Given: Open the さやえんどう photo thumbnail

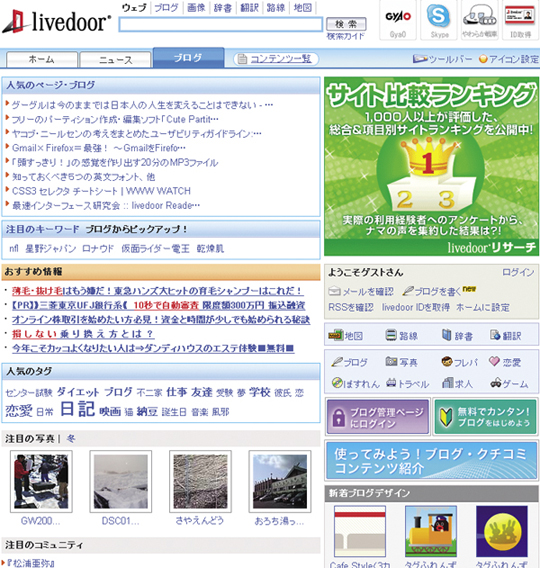Looking at the screenshot, I should [x=200, y=481].
